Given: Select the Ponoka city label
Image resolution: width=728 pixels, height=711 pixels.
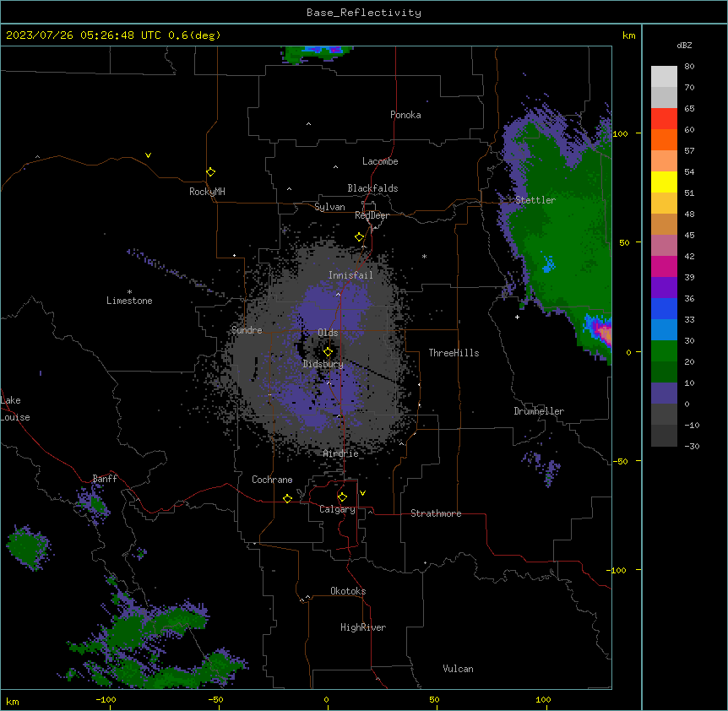Looking at the screenshot, I should pyautogui.click(x=405, y=115).
